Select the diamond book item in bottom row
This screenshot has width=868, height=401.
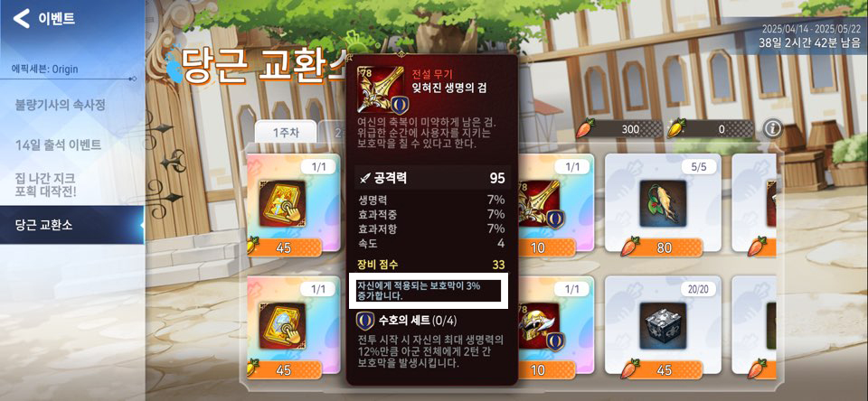[282, 324]
